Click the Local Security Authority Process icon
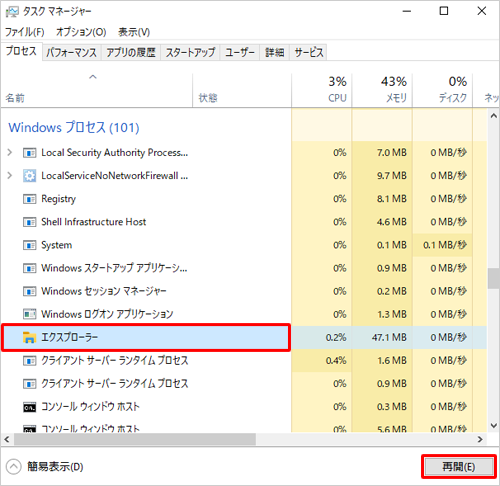Viewport: 500px width, 486px height. click(x=29, y=153)
